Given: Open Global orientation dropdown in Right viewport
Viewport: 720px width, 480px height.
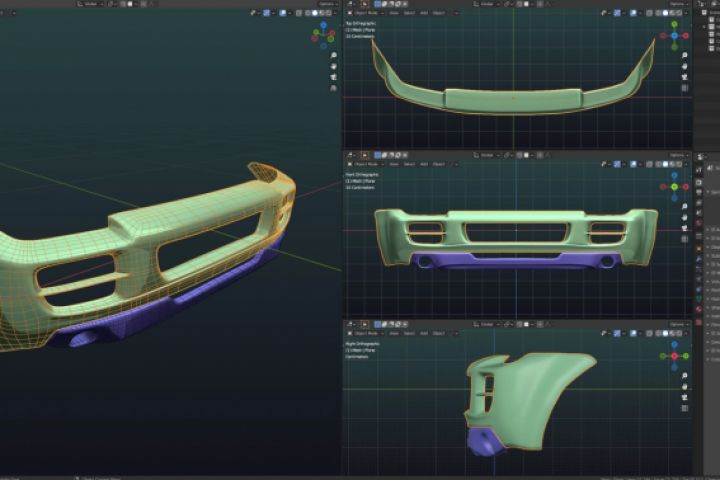Looking at the screenshot, I should coord(487,324).
